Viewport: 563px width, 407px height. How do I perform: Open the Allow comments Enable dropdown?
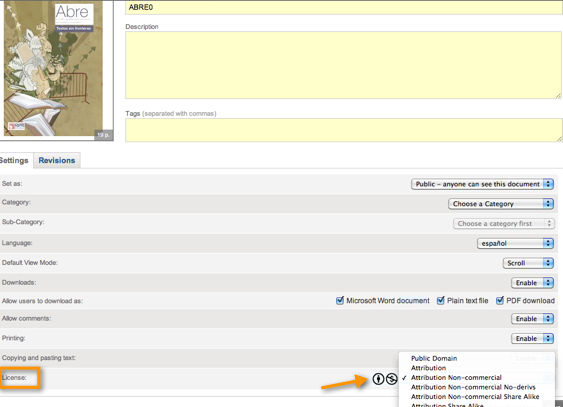(x=532, y=319)
